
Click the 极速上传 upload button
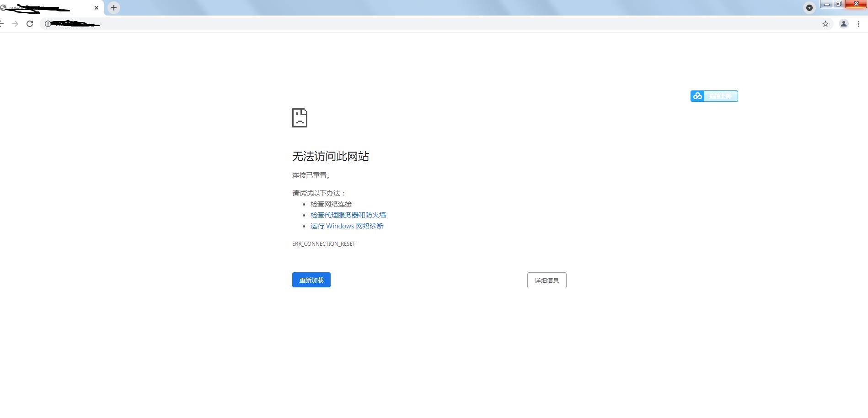coord(720,96)
